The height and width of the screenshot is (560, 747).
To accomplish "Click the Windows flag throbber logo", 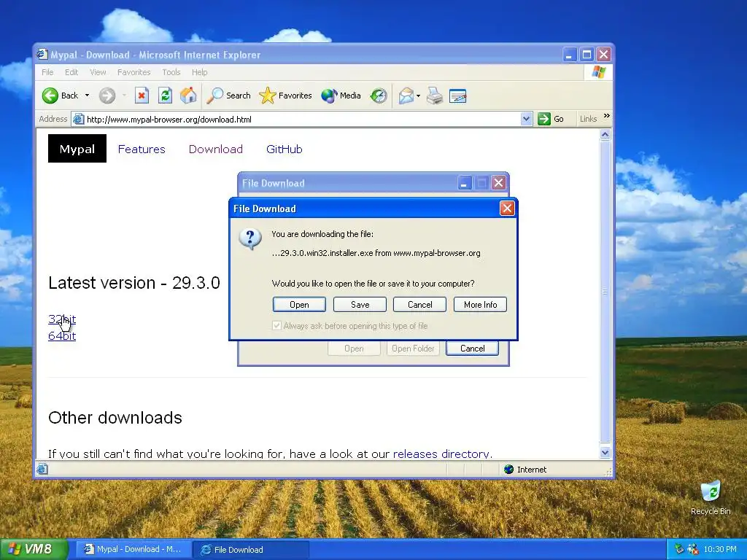I will [x=598, y=72].
